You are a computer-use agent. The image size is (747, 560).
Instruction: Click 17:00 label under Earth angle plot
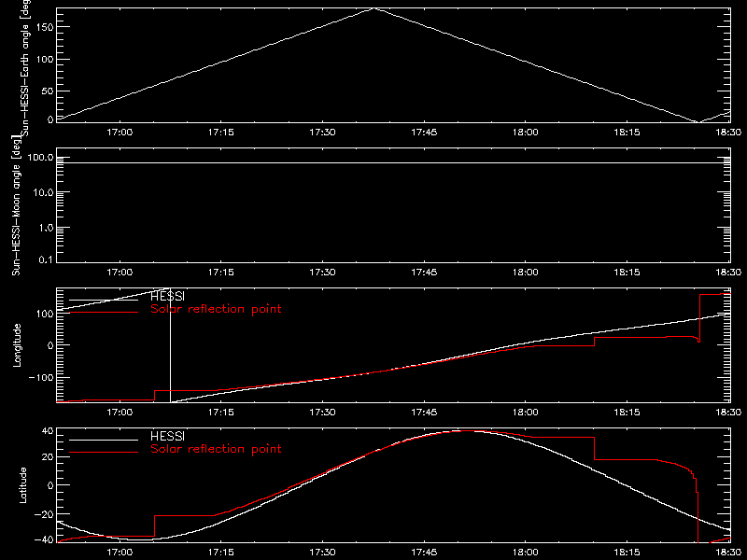click(x=120, y=133)
